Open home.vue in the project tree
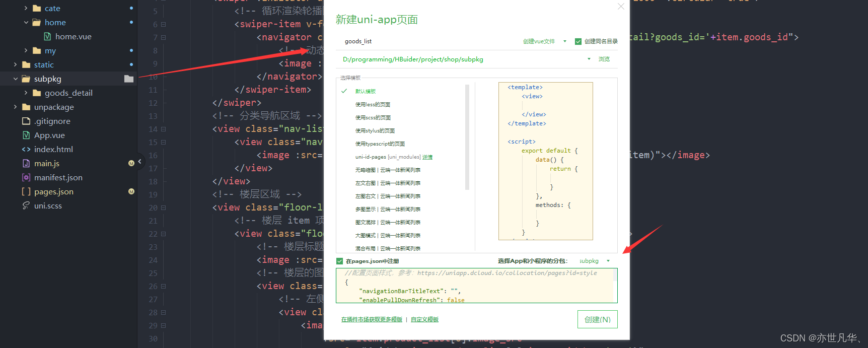Screen dimensions: 868x348 click(x=74, y=36)
